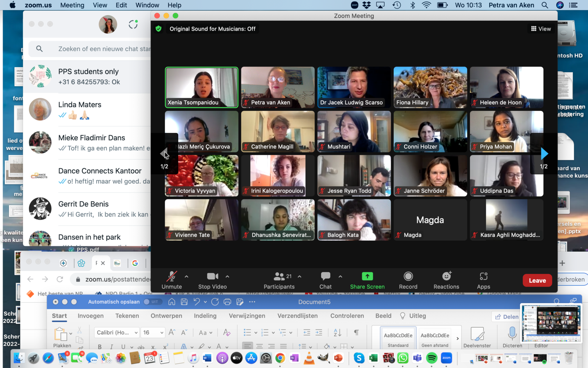This screenshot has width=588, height=368.
Task: Click the Share Screen icon
Action: 367,276
